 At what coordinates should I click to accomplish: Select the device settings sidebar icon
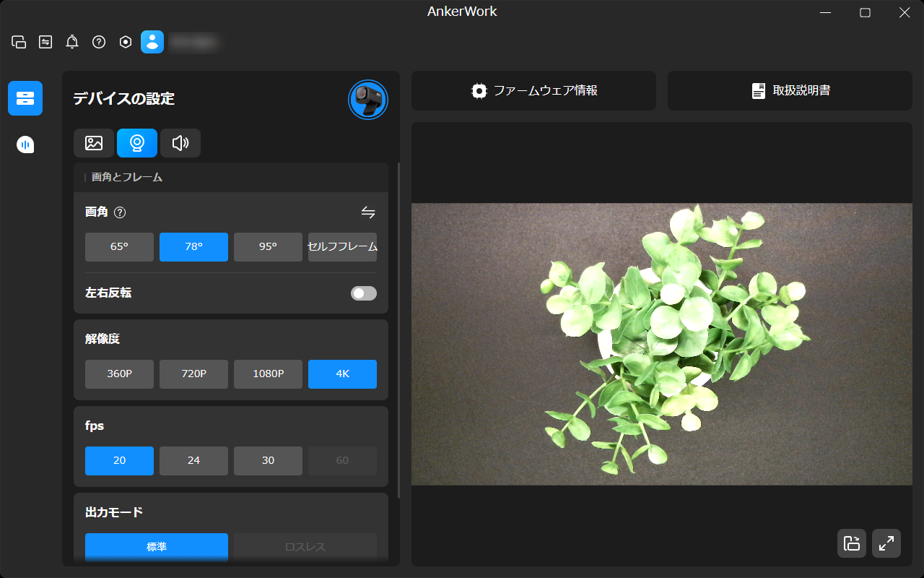point(25,98)
